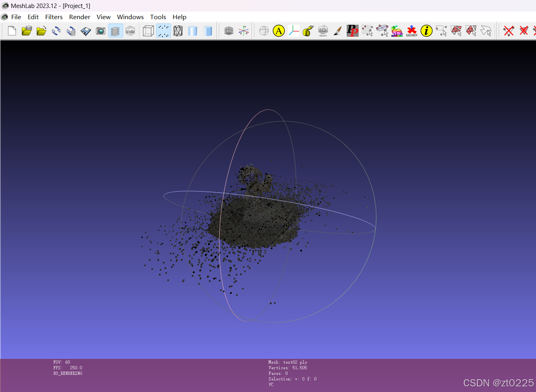
Task: Click 'Mesh: text02.ply' status text
Action: (288, 362)
